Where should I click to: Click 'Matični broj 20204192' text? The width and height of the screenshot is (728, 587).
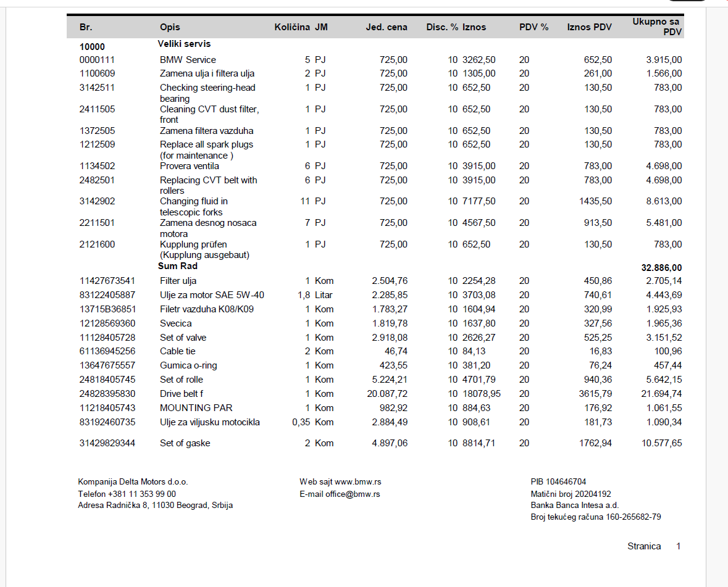[571, 494]
